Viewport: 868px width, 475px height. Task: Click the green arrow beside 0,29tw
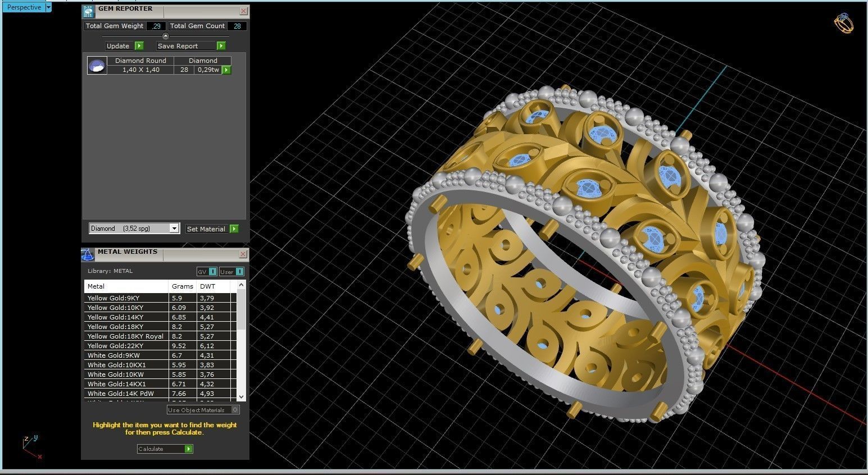coord(226,70)
